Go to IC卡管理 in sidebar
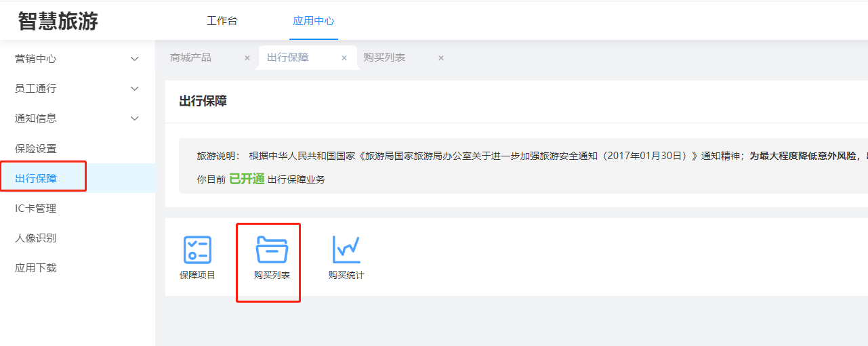The height and width of the screenshot is (346, 868). click(x=36, y=209)
